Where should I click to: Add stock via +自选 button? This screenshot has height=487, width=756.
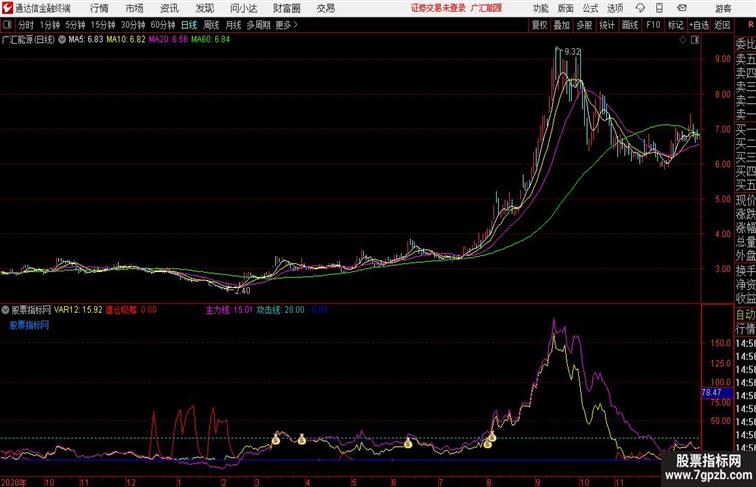[x=699, y=25]
